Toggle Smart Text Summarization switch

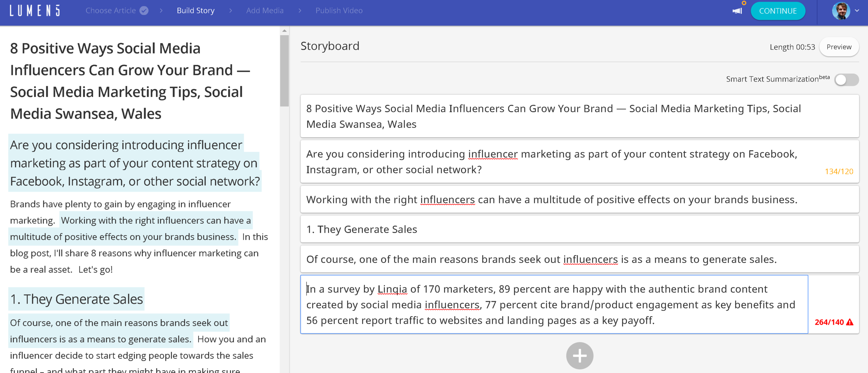click(846, 80)
